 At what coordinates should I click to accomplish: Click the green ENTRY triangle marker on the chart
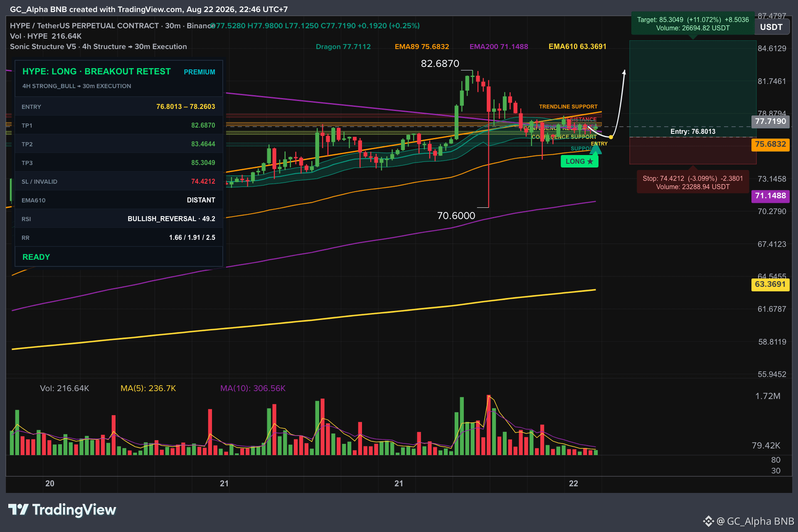596,149
